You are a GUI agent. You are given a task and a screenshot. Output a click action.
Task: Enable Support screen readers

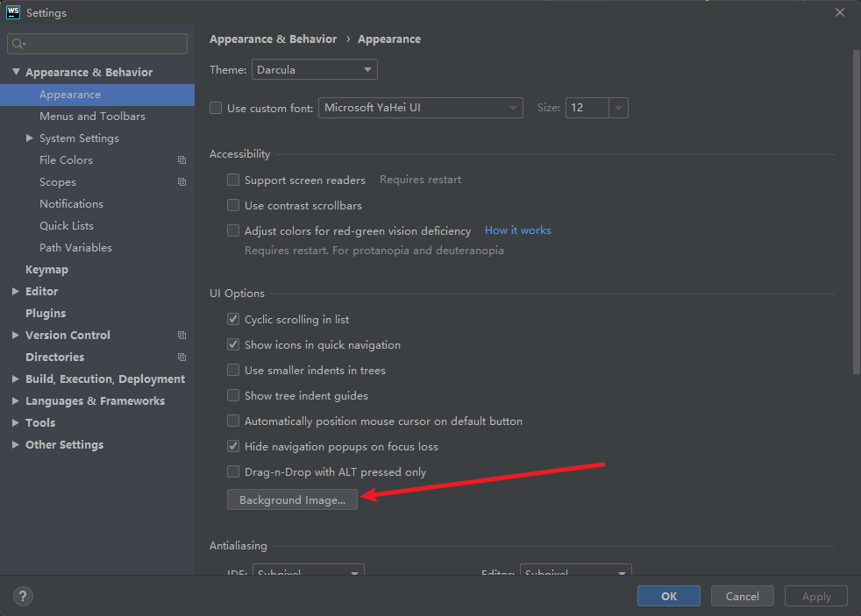233,180
